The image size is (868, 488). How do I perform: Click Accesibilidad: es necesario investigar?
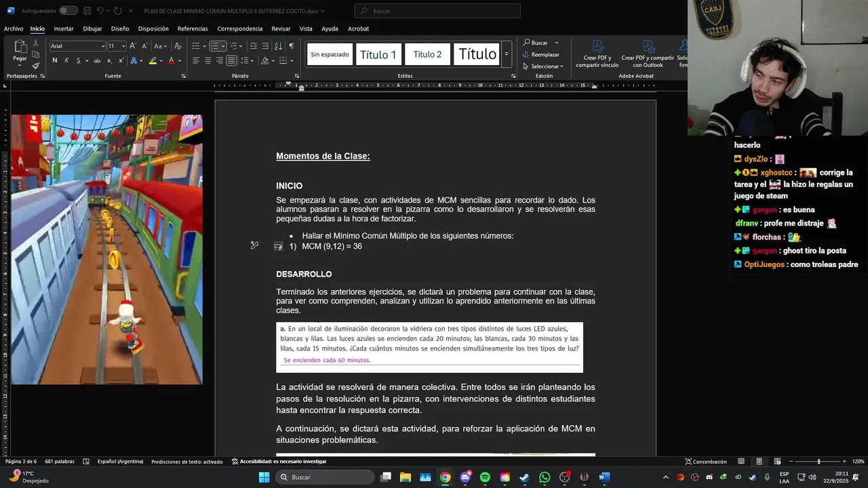279,462
